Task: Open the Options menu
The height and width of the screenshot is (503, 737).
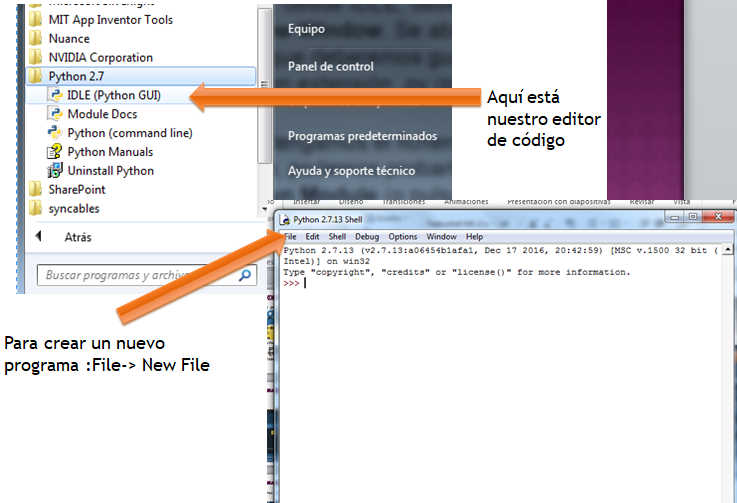Action: (403, 236)
